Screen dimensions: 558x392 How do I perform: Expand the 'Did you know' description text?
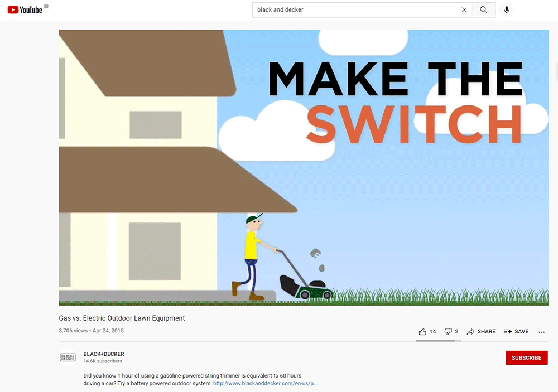click(192, 376)
